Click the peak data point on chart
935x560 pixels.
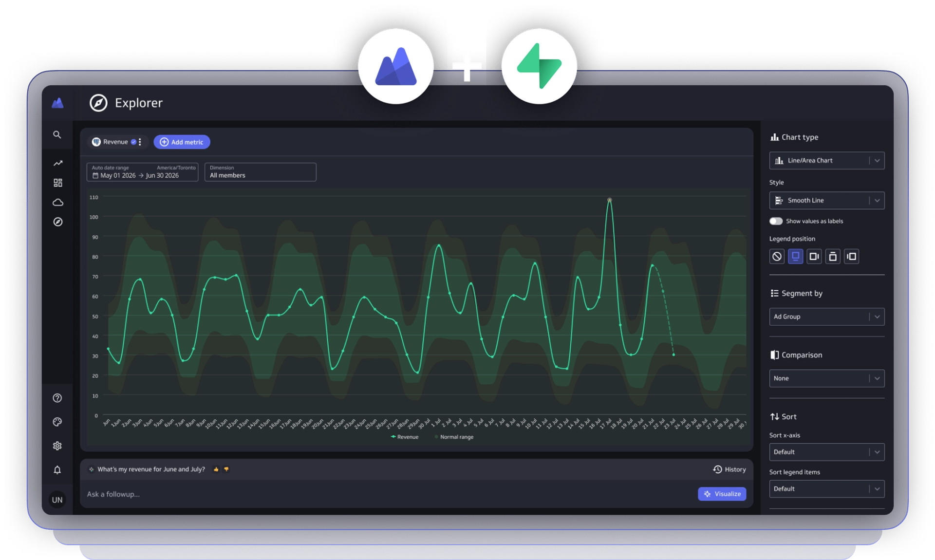[609, 200]
